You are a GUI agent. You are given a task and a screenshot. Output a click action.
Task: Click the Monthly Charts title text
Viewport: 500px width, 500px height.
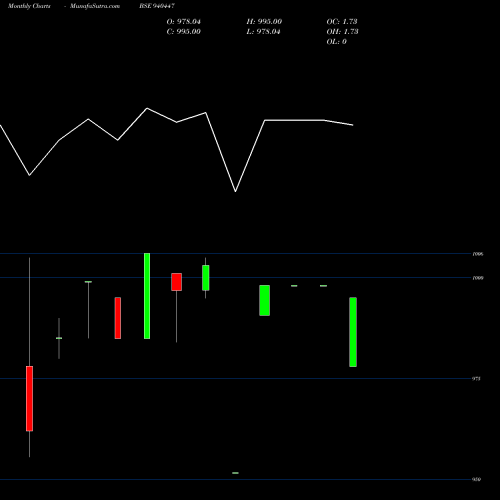click(x=29, y=6)
